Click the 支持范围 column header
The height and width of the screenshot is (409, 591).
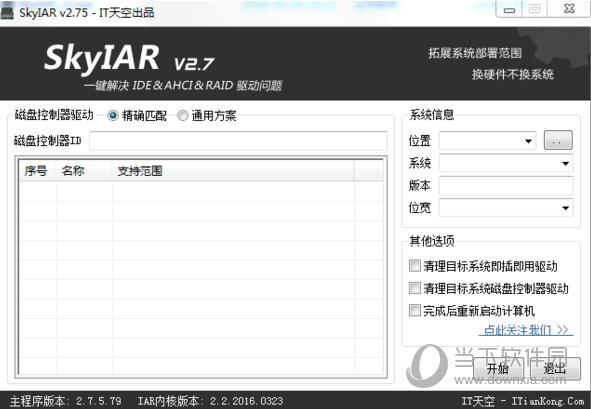(x=233, y=171)
